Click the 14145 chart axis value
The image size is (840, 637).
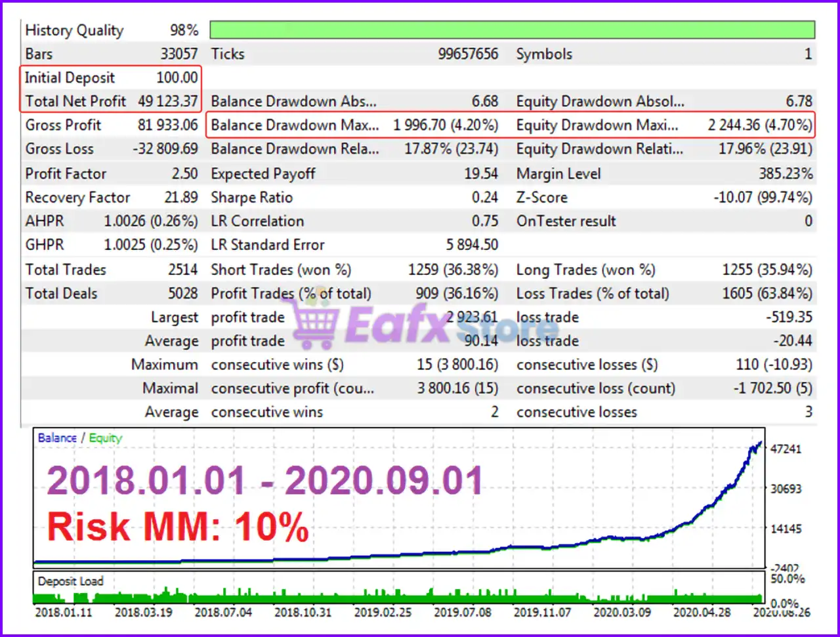point(787,529)
